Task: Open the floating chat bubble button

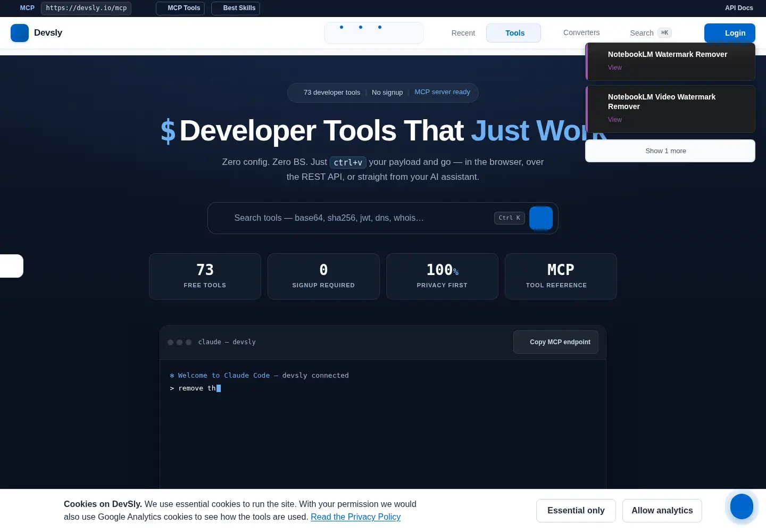Action: click(x=742, y=506)
